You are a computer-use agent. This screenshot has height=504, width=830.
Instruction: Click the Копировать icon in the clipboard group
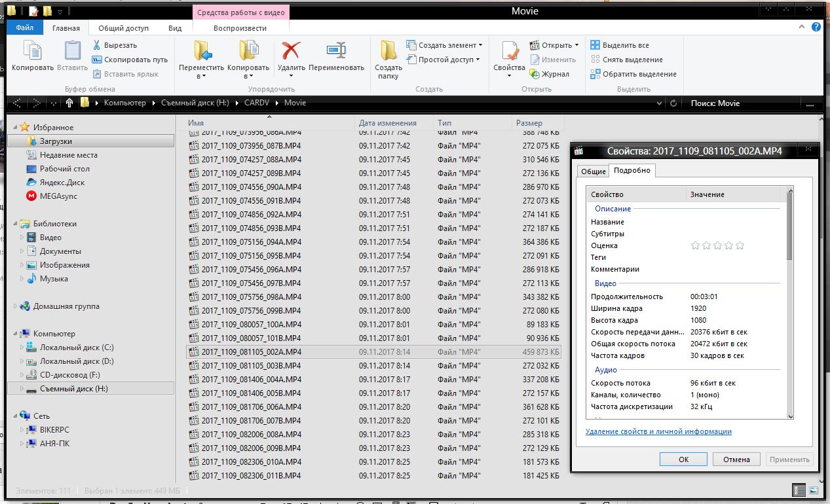[32, 51]
